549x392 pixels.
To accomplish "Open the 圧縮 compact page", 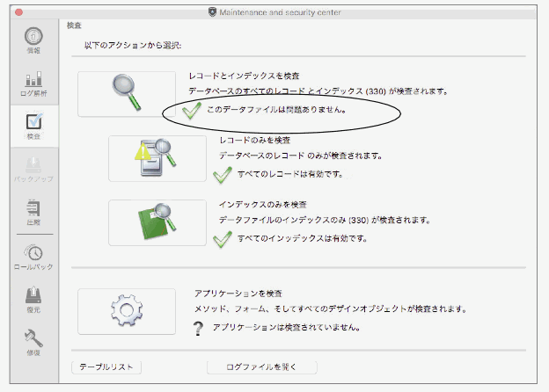I will point(33,212).
